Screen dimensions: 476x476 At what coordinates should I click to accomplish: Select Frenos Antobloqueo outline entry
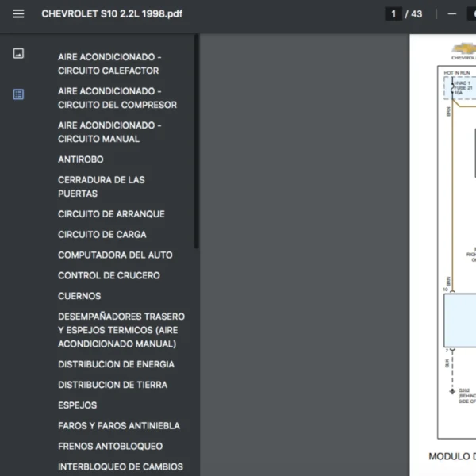(109, 447)
